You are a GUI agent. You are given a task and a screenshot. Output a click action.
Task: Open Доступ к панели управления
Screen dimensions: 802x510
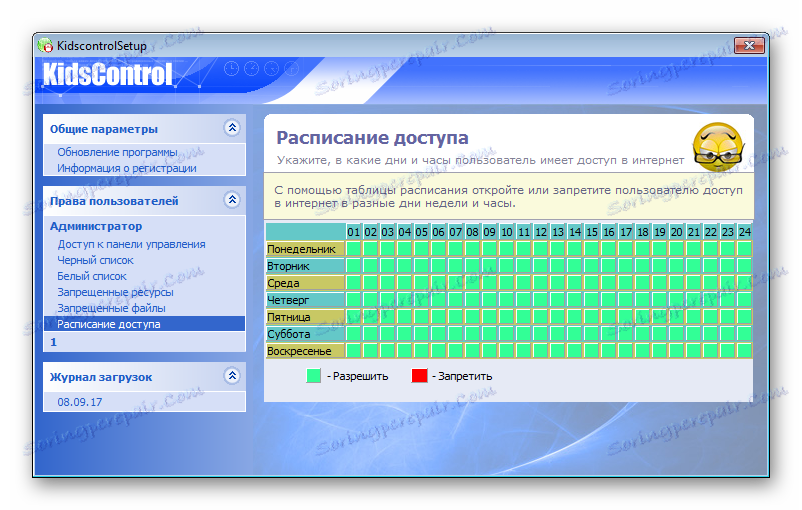131,244
